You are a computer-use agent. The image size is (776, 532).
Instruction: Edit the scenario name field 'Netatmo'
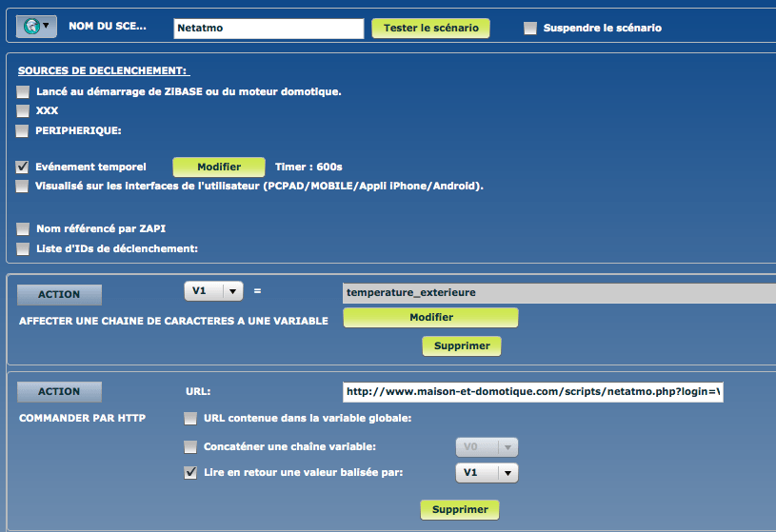point(269,29)
